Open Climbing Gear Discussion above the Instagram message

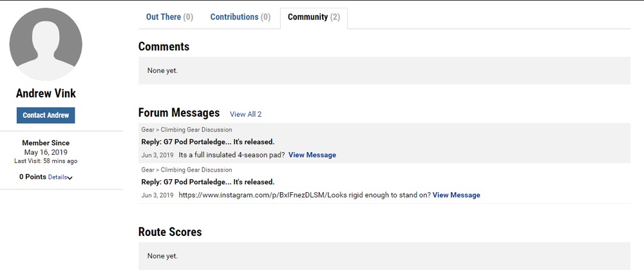196,170
